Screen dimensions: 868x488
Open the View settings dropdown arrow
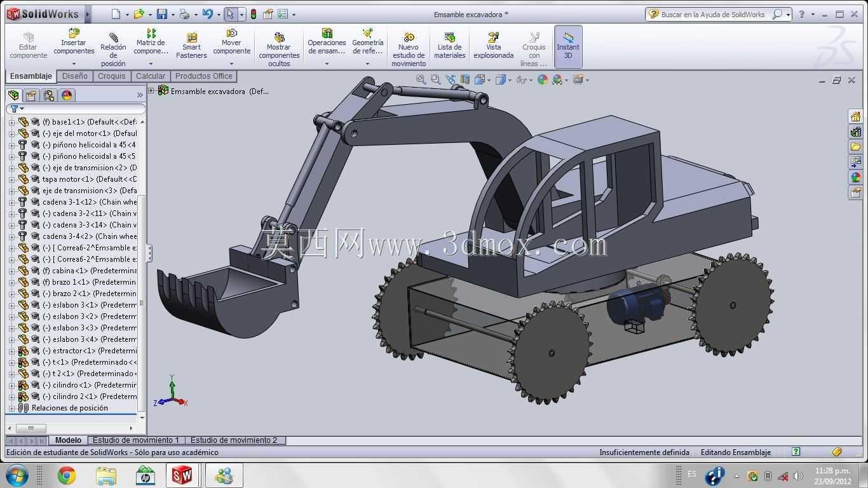click(587, 80)
